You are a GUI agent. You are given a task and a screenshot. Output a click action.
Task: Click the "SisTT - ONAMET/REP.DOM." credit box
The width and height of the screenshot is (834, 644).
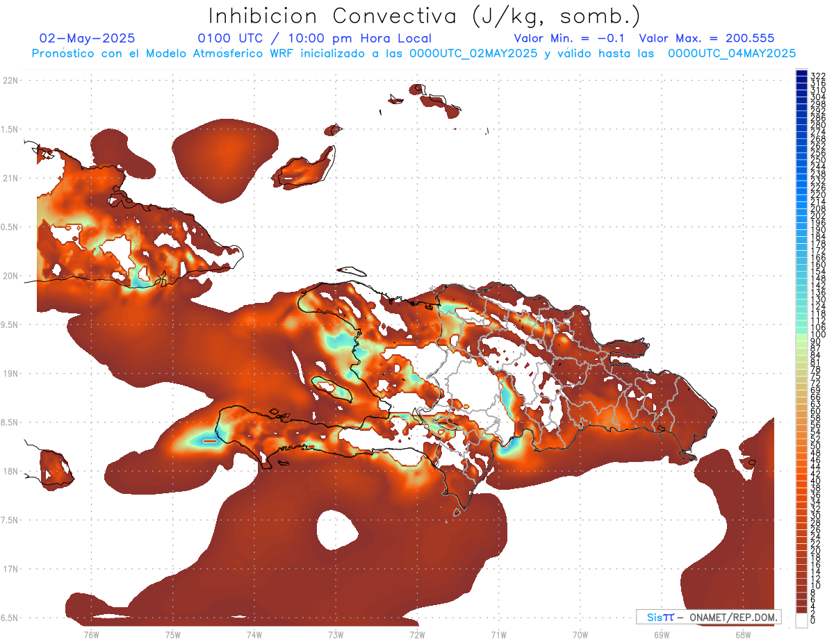[708, 617]
